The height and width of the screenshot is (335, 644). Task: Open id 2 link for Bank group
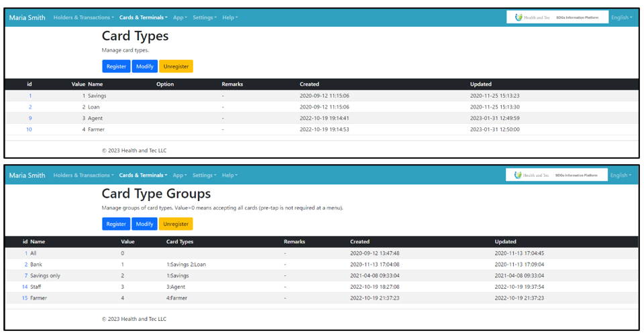[26, 265]
